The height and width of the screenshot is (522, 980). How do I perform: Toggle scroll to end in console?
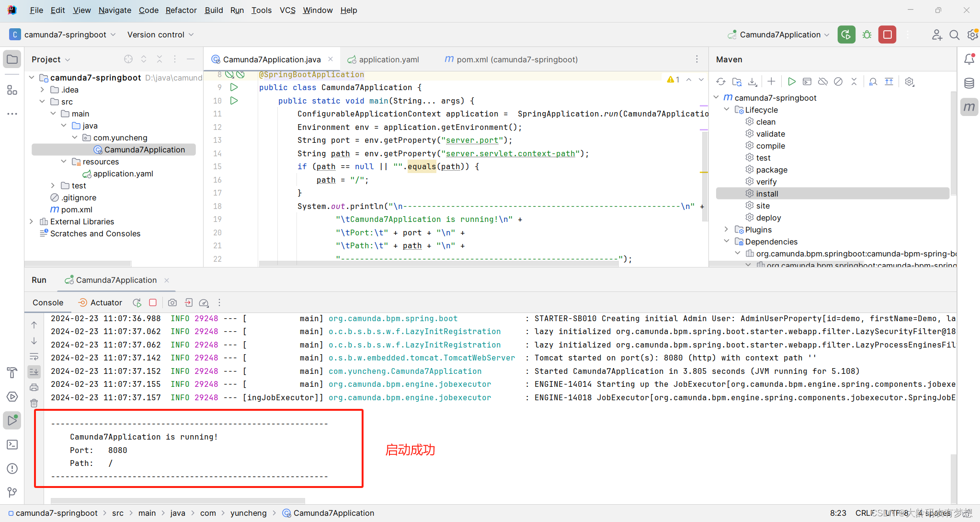(34, 371)
